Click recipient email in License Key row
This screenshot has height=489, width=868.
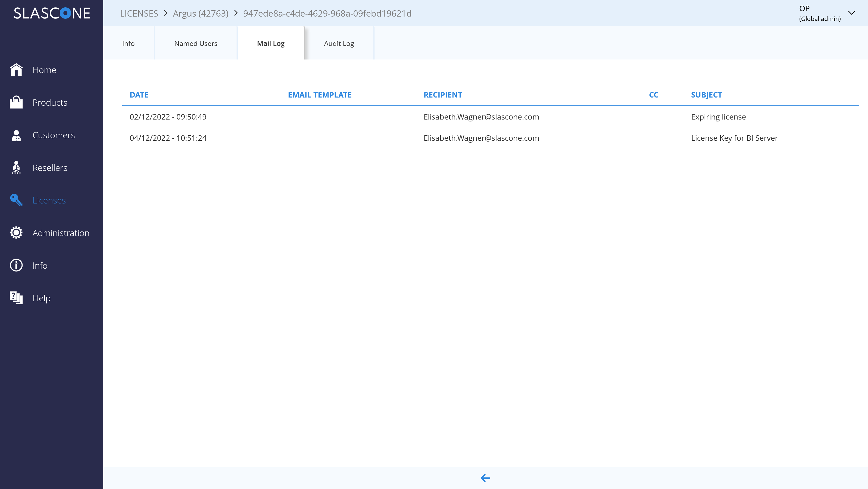coord(481,138)
